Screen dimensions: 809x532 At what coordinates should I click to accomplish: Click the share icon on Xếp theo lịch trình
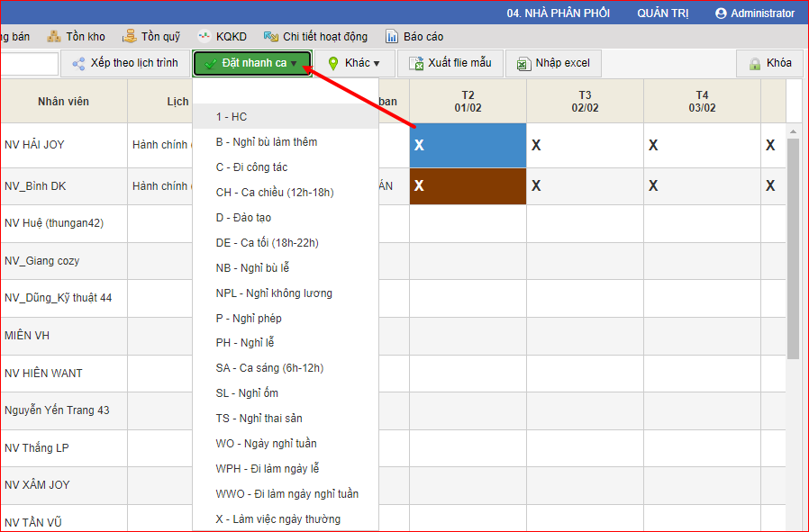click(x=78, y=63)
